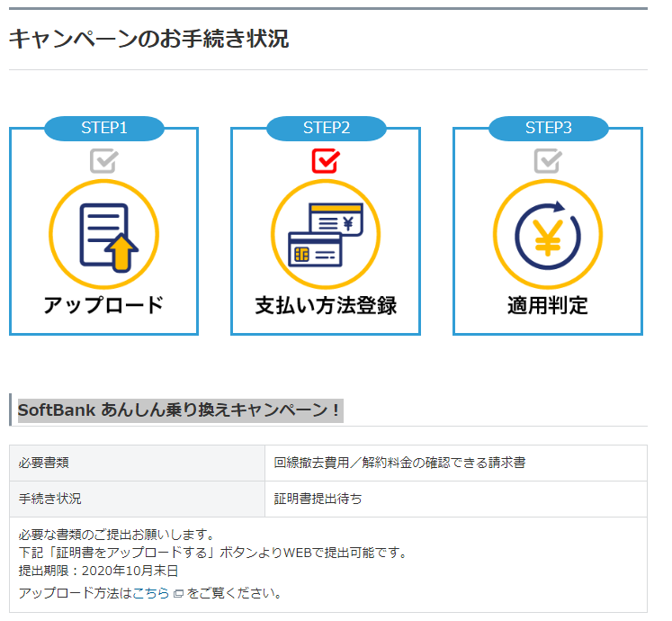Click the 必要な書類のご提出お願いします text
The image size is (672, 621).
point(117,535)
